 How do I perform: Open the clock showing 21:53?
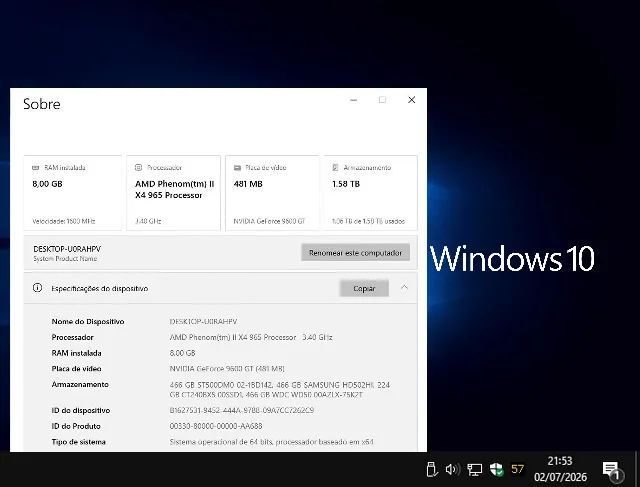coord(560,469)
